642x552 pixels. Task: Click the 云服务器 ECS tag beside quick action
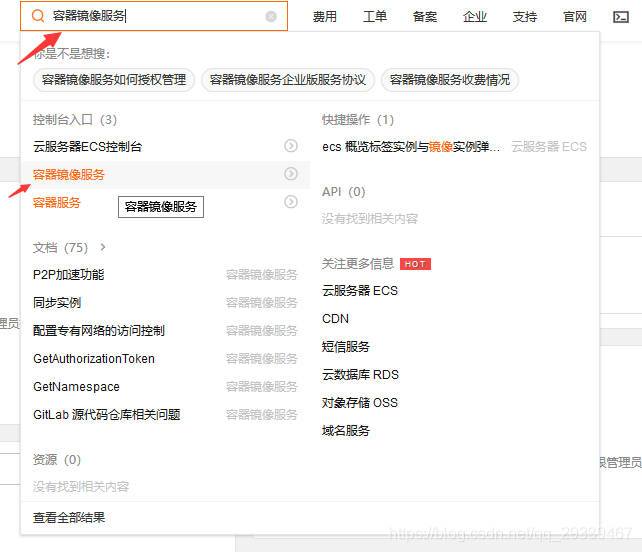pos(549,146)
